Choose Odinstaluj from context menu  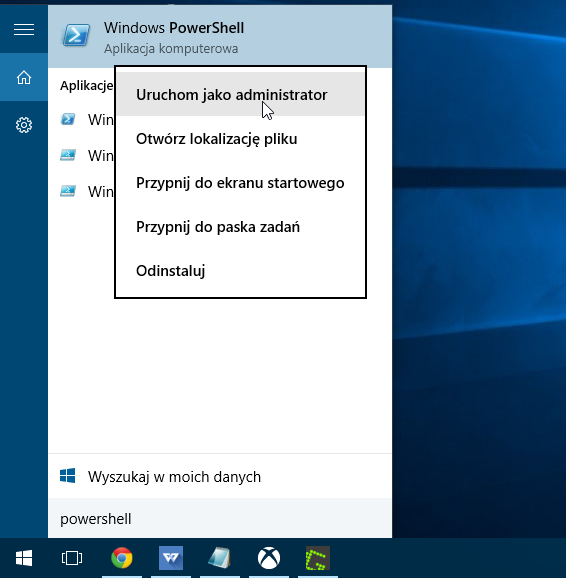point(240,271)
